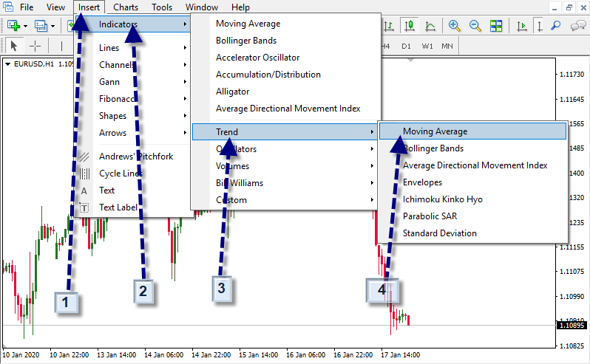Click the Tile Windows icon
This screenshot has width=590, height=364.
496,26
